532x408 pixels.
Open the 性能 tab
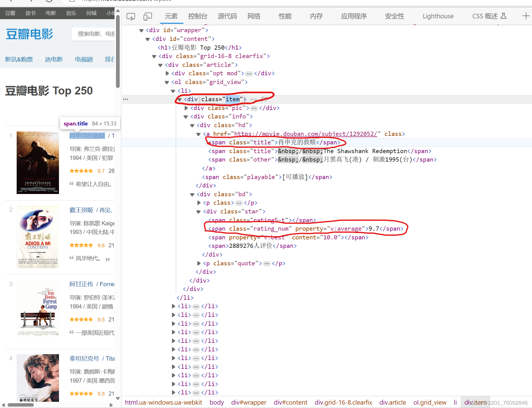click(285, 16)
